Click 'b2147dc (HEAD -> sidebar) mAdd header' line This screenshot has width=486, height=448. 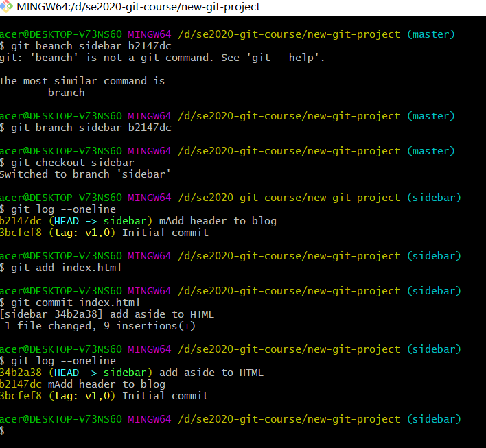click(138, 221)
